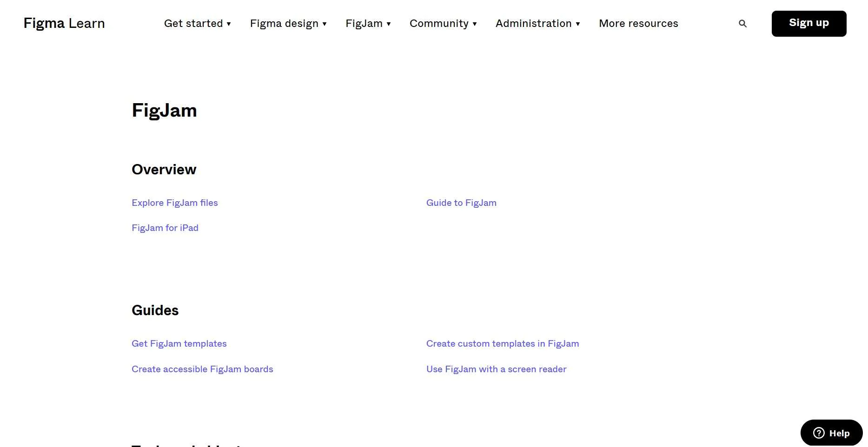Open the Guide to FigJam article

point(461,203)
